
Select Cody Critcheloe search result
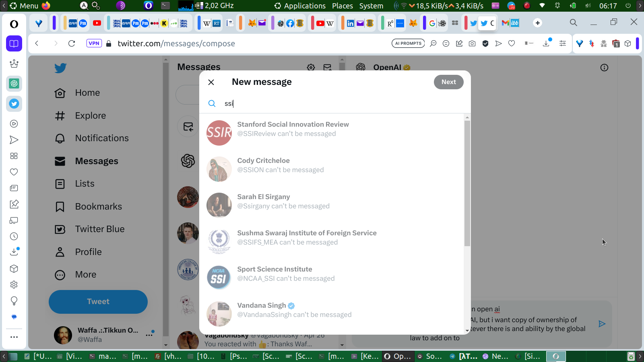click(332, 169)
